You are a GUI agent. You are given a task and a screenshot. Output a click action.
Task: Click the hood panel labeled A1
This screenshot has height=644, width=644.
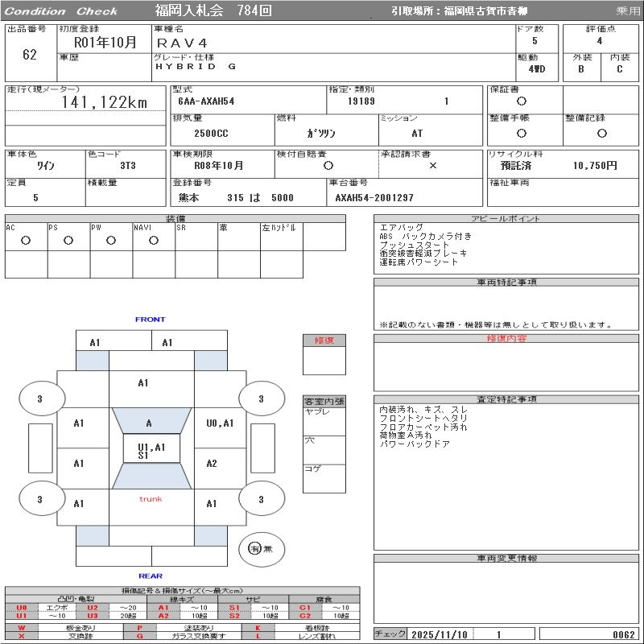(x=143, y=383)
